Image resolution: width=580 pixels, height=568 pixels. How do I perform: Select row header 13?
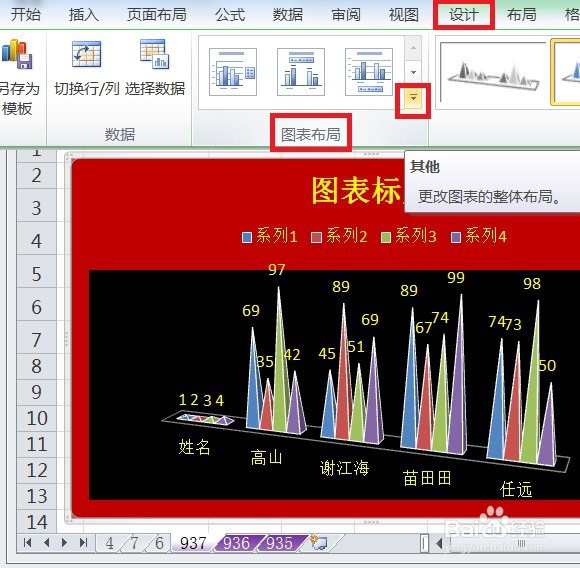tap(36, 496)
